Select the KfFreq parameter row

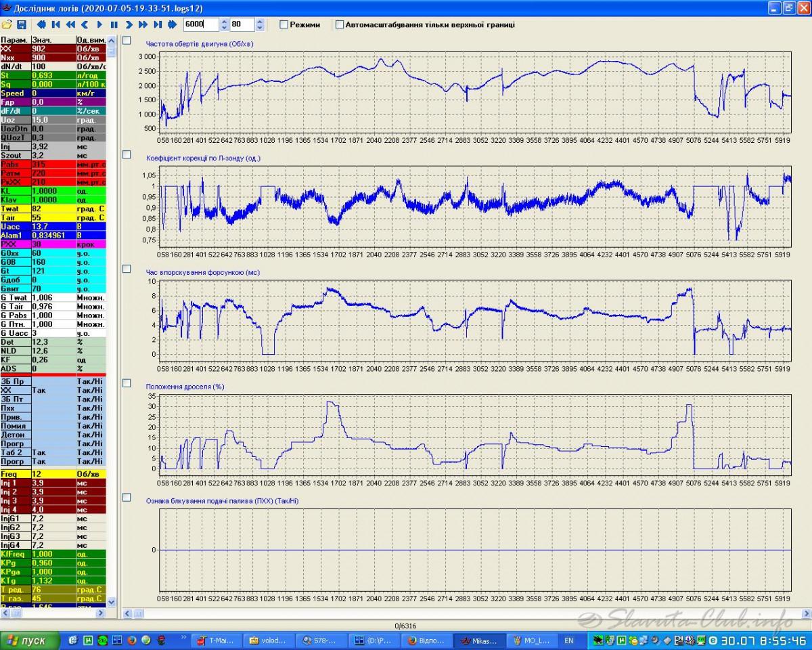tap(53, 554)
